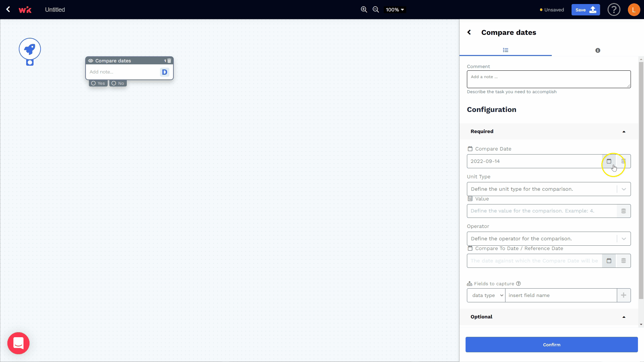Open the Unit Type dropdown
This screenshot has width=644, height=362.
point(549,189)
